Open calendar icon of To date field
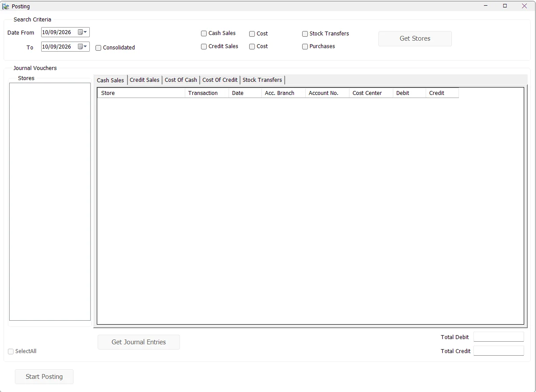536x392 pixels. [81, 46]
